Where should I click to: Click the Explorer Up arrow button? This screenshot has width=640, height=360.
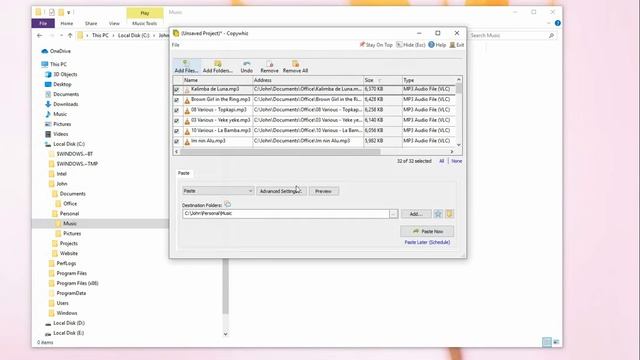pyautogui.click(x=70, y=36)
